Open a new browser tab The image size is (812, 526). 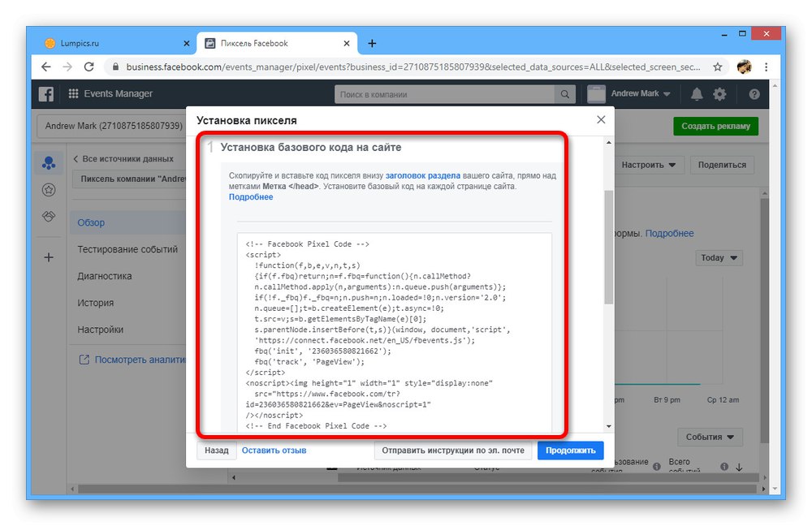pos(372,44)
